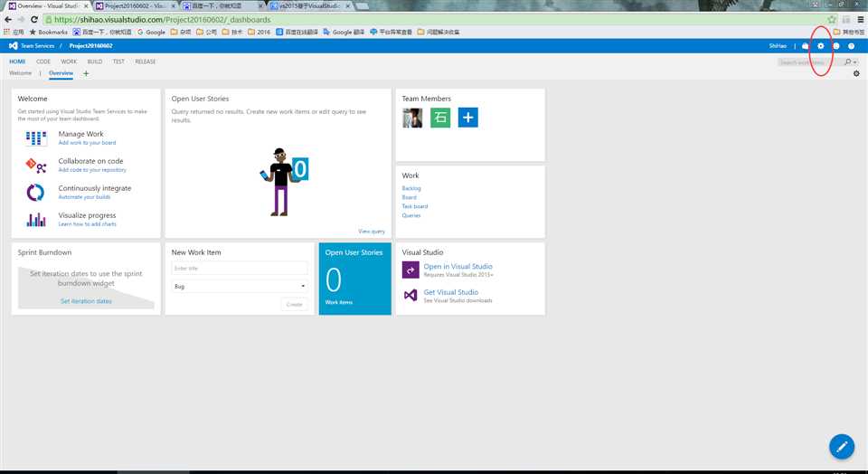Click the Project20160602 breadcrumb

[90, 46]
